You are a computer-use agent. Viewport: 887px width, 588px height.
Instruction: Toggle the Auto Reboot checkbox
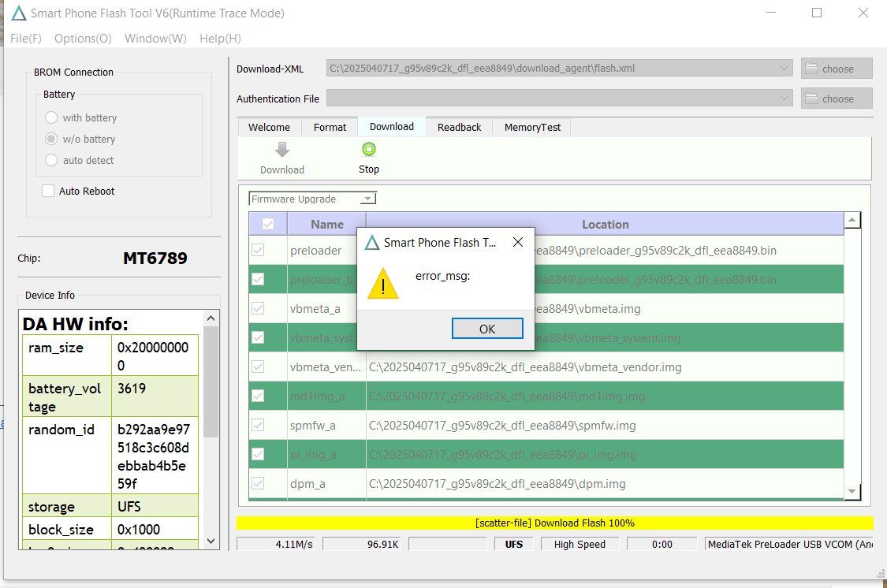[48, 191]
